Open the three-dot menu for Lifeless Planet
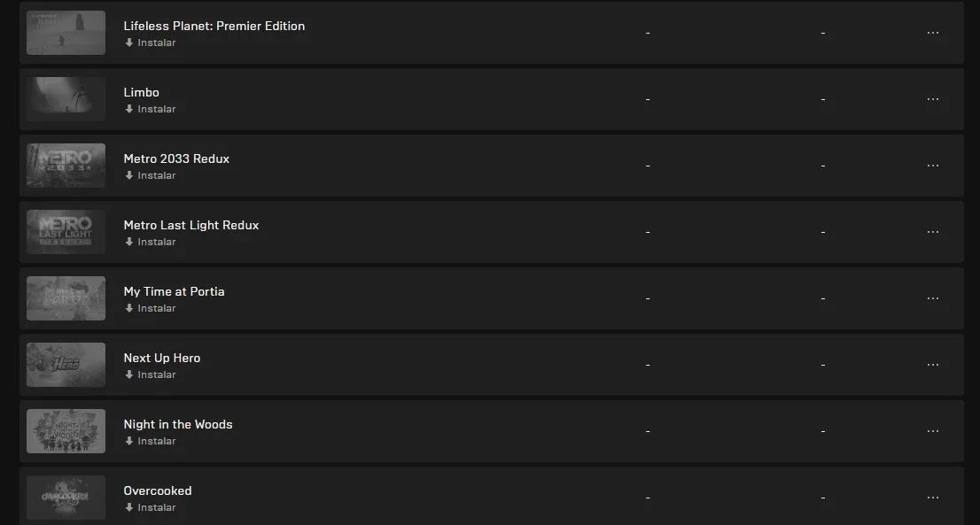The height and width of the screenshot is (525, 980). coord(932,33)
